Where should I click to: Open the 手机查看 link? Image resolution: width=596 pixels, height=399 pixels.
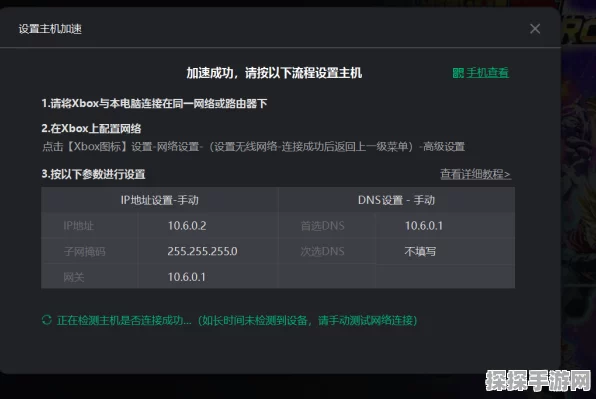pyautogui.click(x=488, y=73)
